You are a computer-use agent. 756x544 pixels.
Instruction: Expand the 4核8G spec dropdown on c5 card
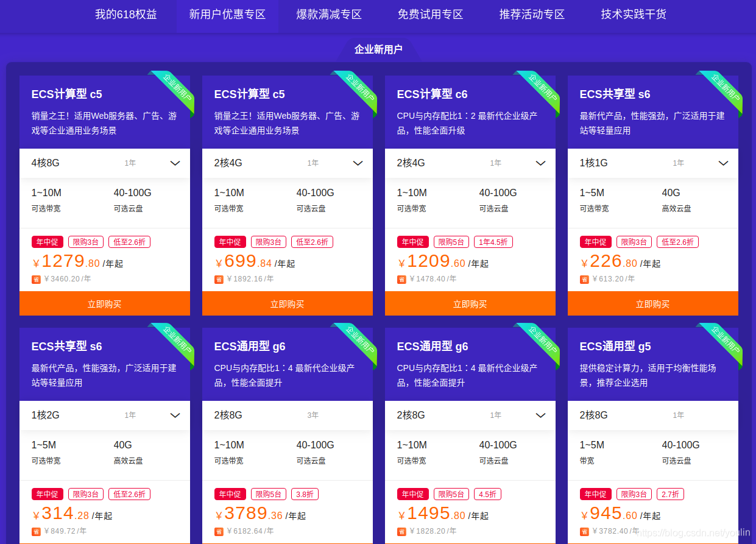click(x=175, y=163)
